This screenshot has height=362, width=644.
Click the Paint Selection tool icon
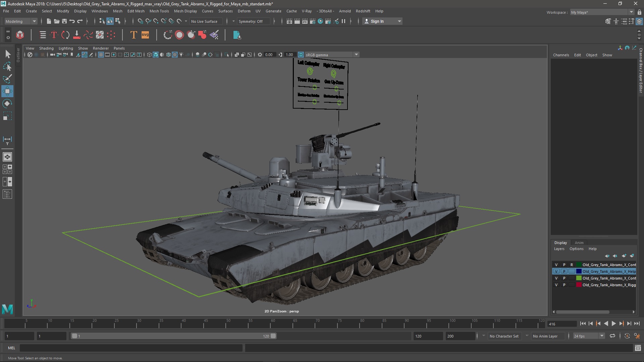pyautogui.click(x=7, y=79)
